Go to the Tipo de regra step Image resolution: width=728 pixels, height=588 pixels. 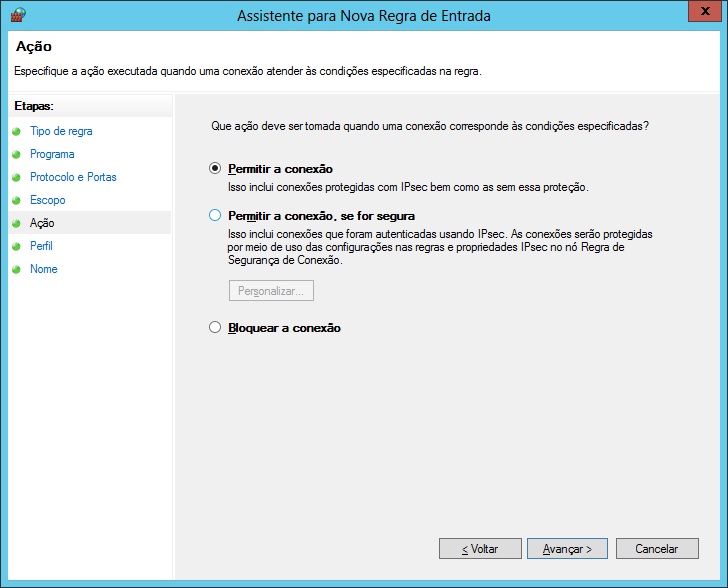61,131
